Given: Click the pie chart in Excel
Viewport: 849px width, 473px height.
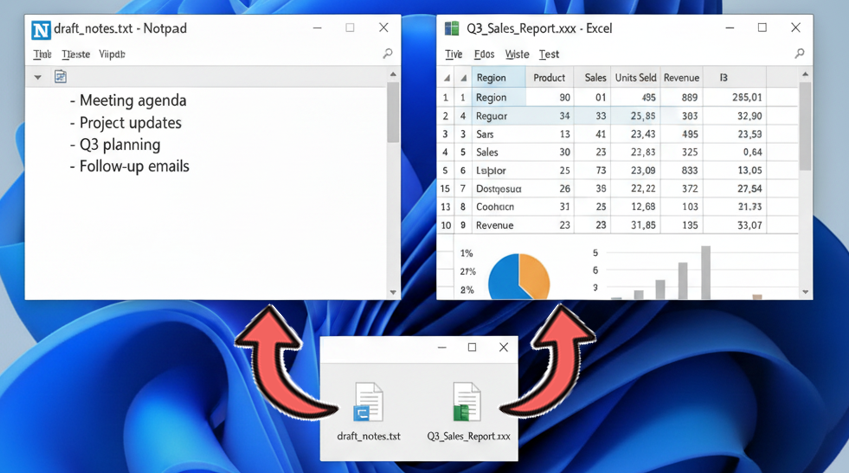Looking at the screenshot, I should click(519, 275).
